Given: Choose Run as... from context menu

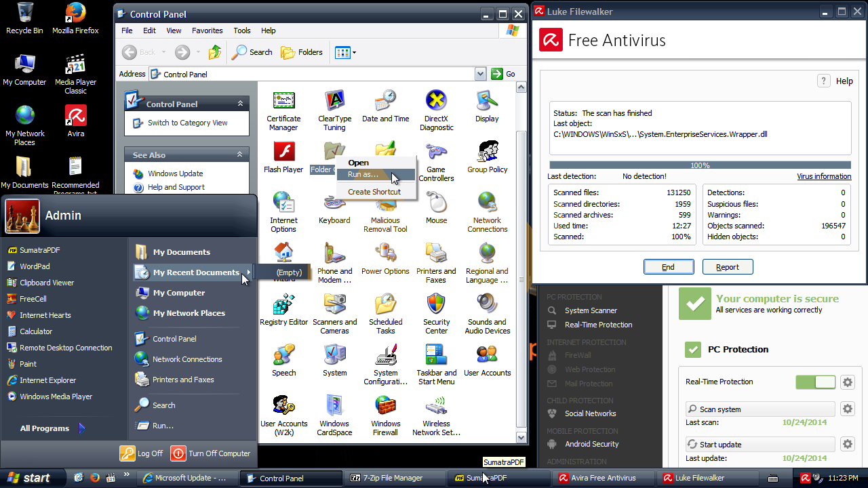Looking at the screenshot, I should click(376, 175).
